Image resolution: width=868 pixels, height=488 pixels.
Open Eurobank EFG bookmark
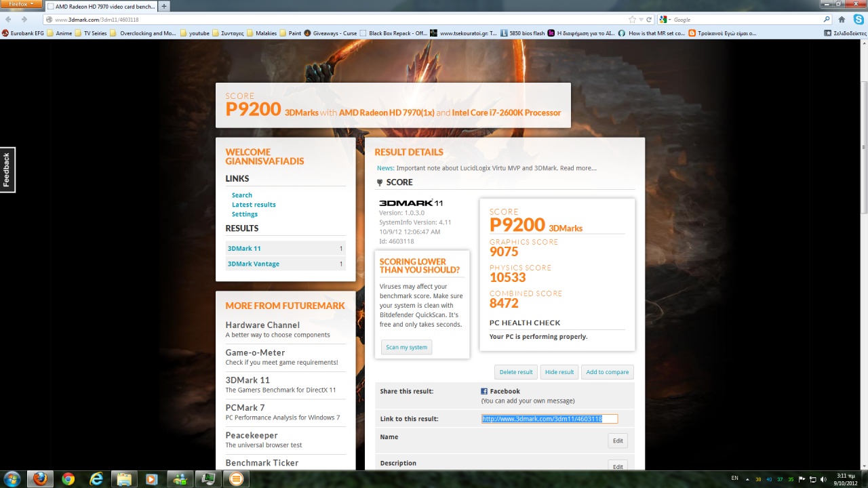pos(23,33)
